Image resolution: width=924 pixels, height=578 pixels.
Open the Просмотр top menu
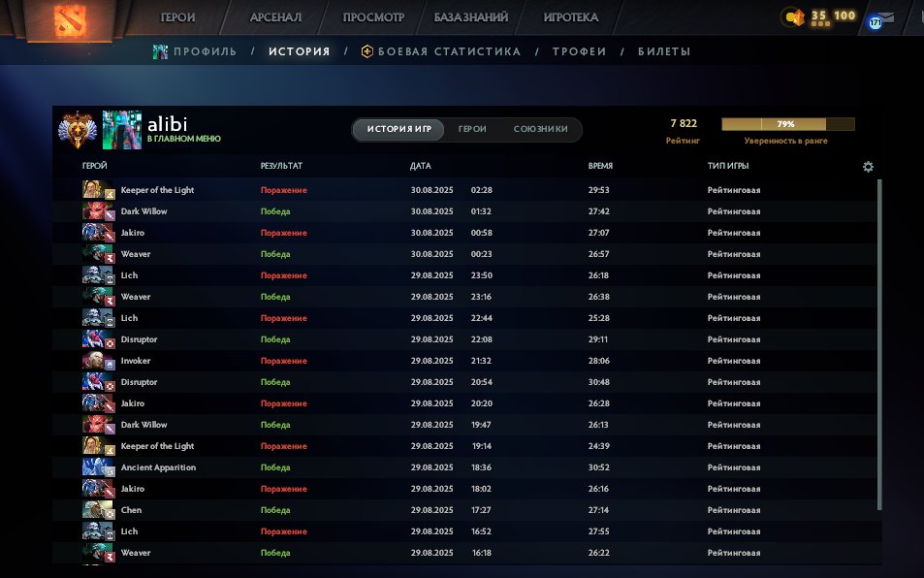point(373,17)
